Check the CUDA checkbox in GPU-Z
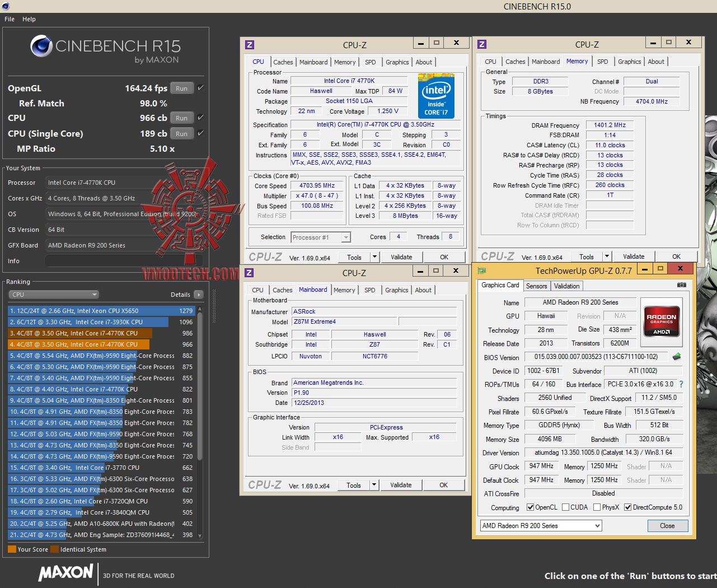The image size is (717, 588). (x=565, y=507)
